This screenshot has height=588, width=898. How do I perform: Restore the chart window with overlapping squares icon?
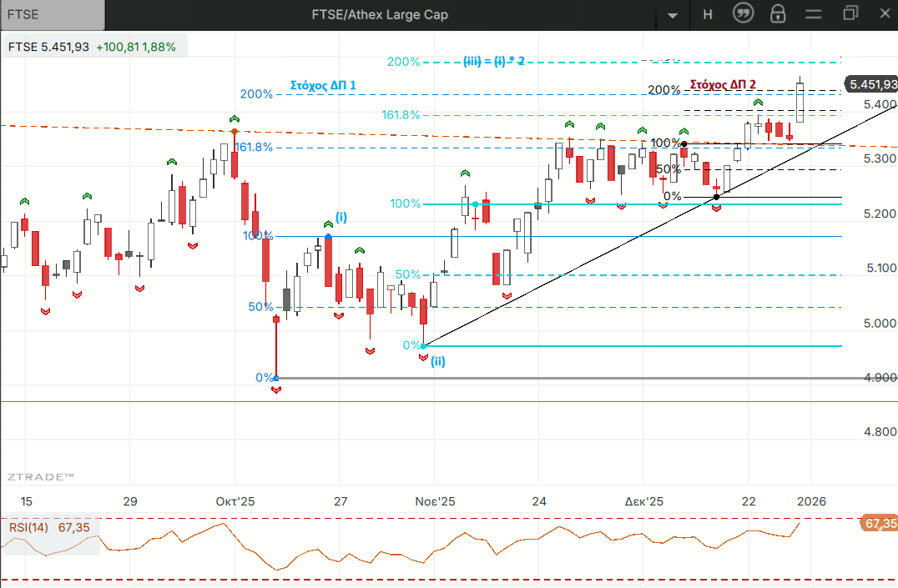[x=850, y=13]
